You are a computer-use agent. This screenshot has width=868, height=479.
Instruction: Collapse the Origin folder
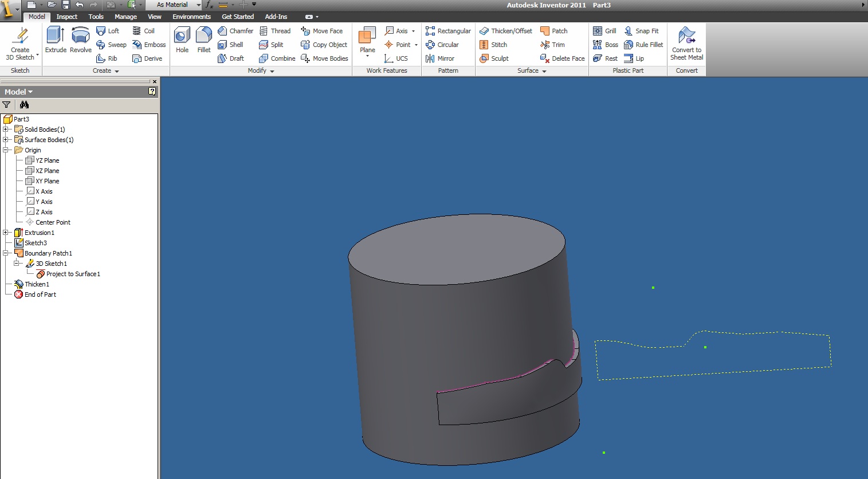point(6,150)
